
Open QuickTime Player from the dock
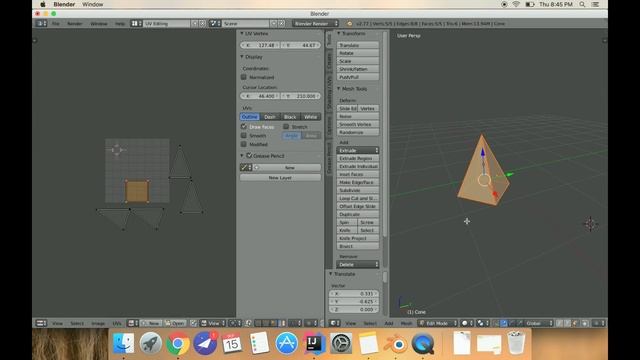423,343
